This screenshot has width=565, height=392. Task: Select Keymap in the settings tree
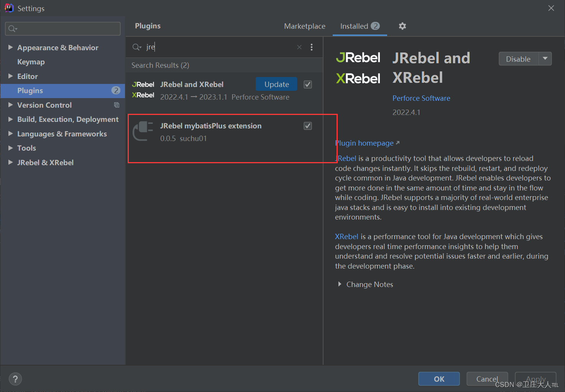[x=31, y=62]
